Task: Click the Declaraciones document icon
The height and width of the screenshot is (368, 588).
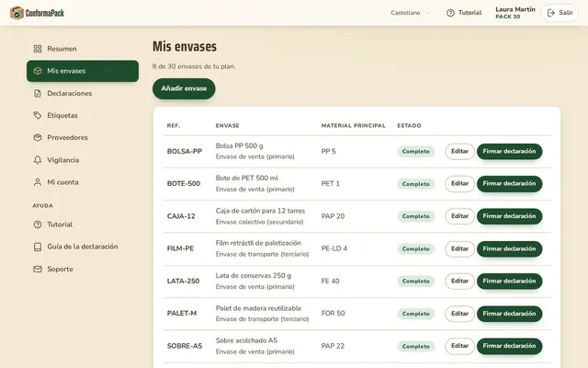Action: coord(38,93)
